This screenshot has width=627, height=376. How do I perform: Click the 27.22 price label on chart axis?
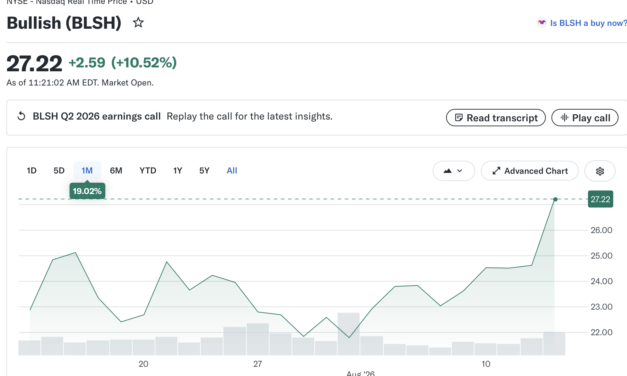pos(600,199)
